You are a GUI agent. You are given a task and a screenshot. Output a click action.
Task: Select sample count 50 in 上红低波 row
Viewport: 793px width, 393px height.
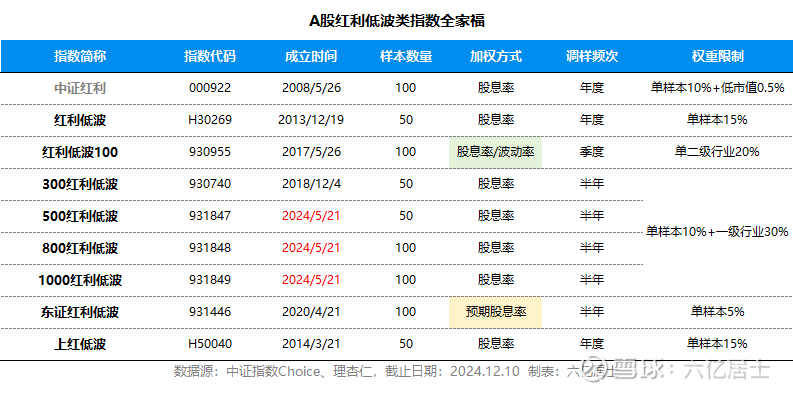[406, 344]
